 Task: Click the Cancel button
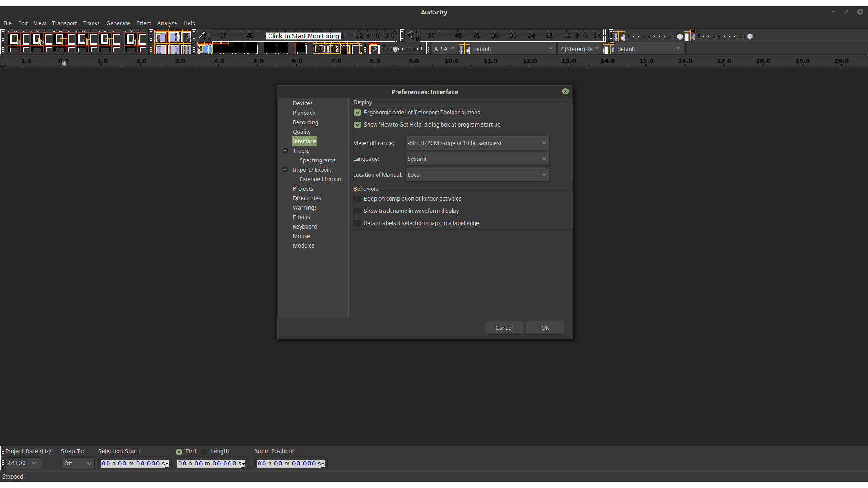[504, 328]
